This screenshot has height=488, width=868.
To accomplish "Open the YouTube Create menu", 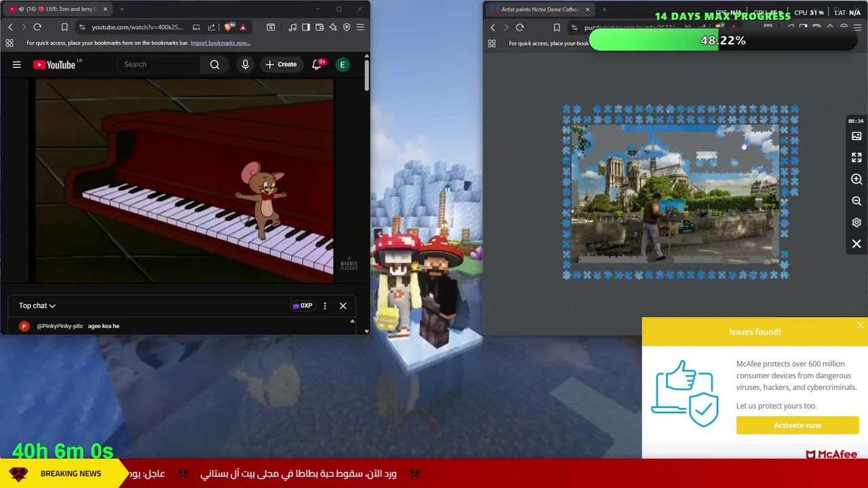I will [281, 64].
